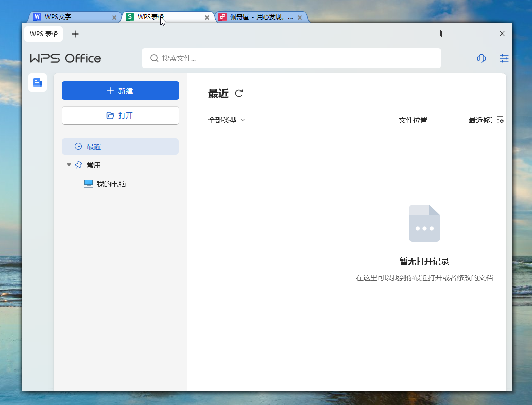Click the green S icon on WPS表格 tab

[130, 17]
